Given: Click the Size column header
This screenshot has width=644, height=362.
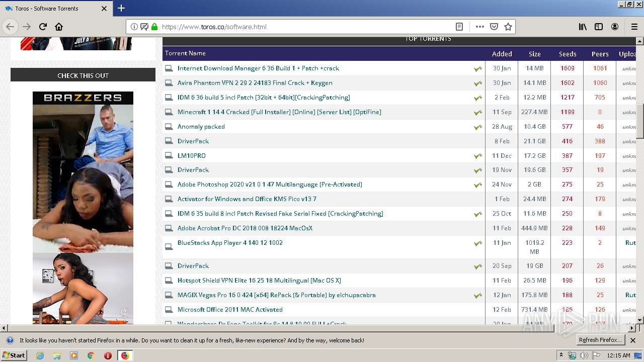Looking at the screenshot, I should pyautogui.click(x=534, y=54).
